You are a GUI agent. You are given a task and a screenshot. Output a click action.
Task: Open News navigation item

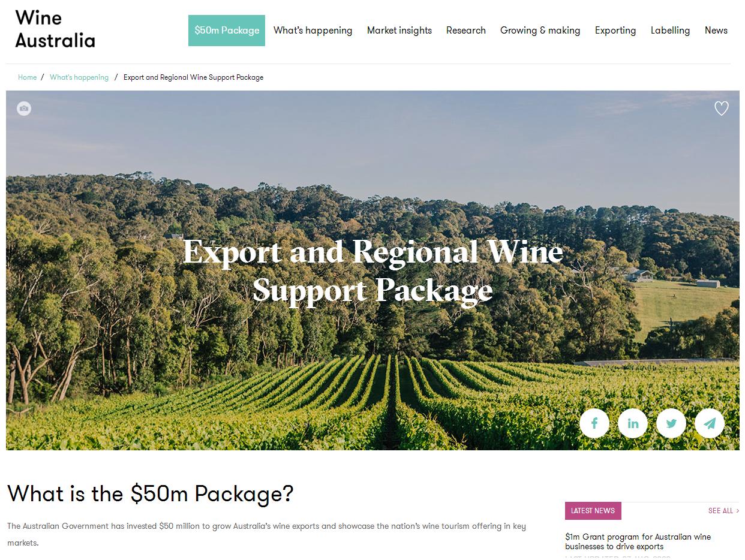point(716,31)
